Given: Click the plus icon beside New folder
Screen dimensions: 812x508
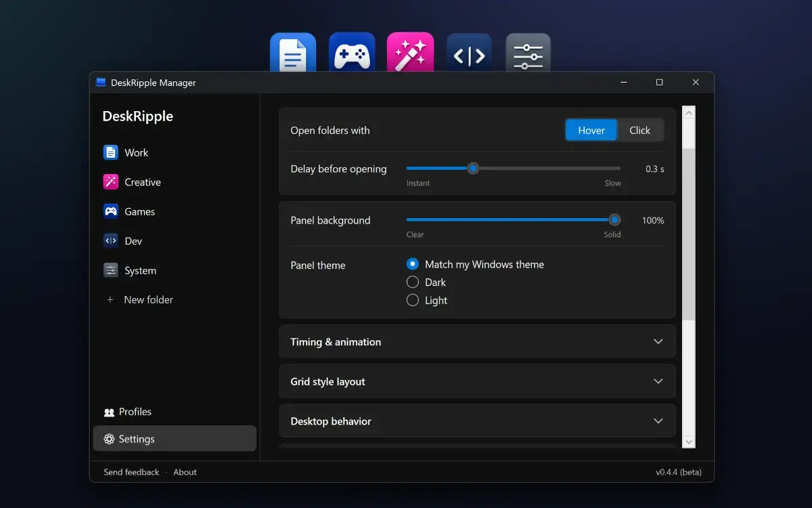Looking at the screenshot, I should [110, 299].
